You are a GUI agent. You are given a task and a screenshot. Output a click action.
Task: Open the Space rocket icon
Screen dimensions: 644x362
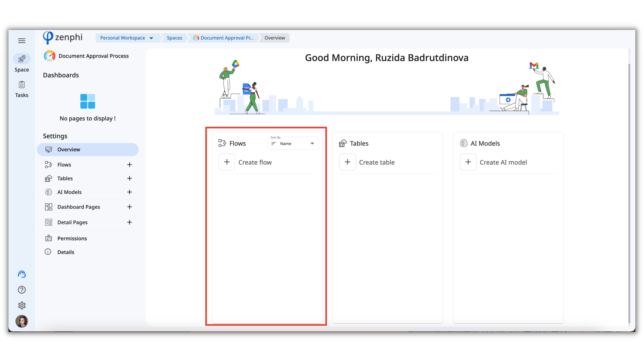[22, 59]
